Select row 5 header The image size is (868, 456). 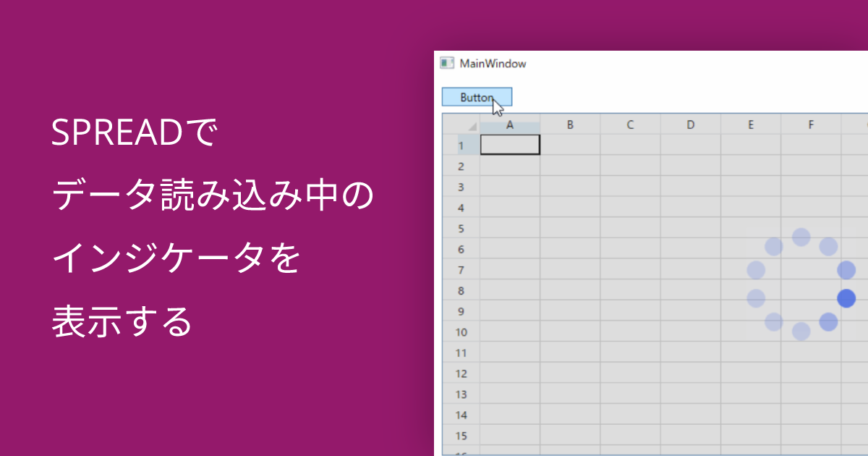(461, 229)
